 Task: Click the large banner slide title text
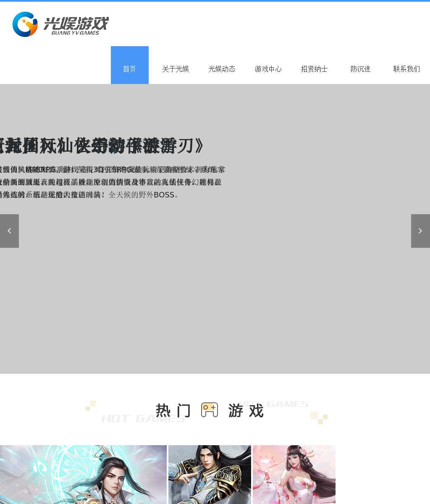[101, 146]
